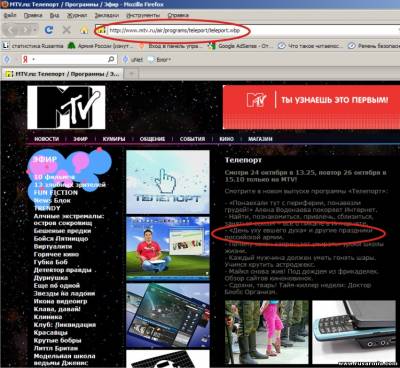Image resolution: width=400 pixels, height=368 pixels.
Task: Open Виртуалити program link
Action: point(53,246)
